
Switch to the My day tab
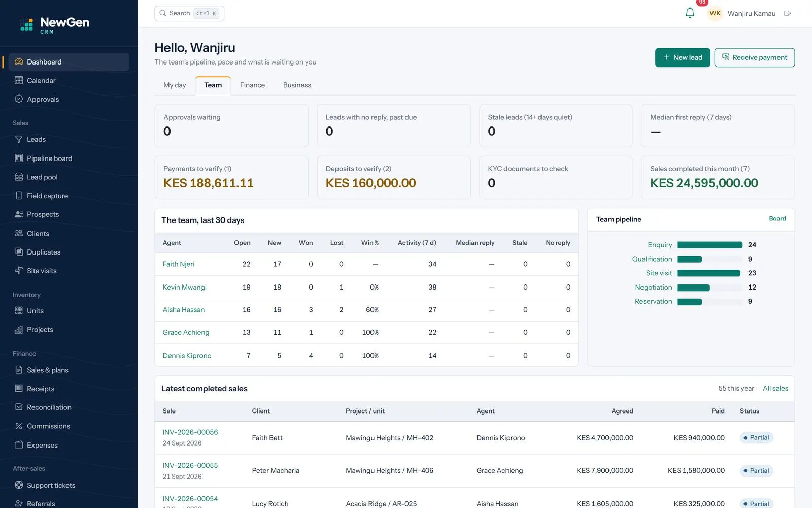175,85
